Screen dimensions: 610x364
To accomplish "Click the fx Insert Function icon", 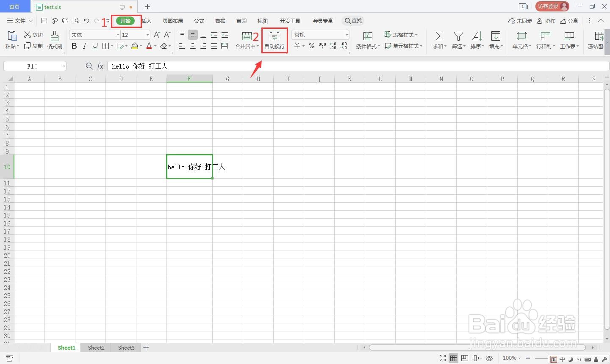I will click(x=100, y=66).
